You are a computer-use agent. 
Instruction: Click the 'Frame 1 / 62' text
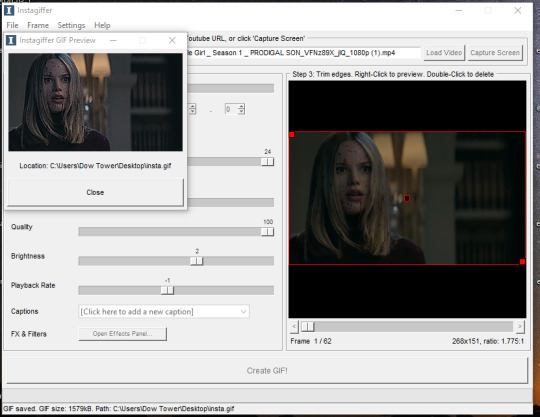pyautogui.click(x=311, y=341)
